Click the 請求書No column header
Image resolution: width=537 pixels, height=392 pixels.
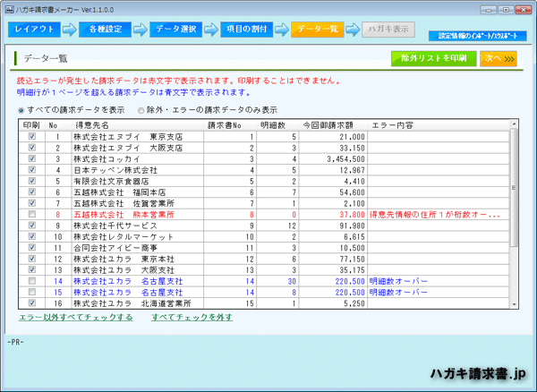pyautogui.click(x=230, y=125)
